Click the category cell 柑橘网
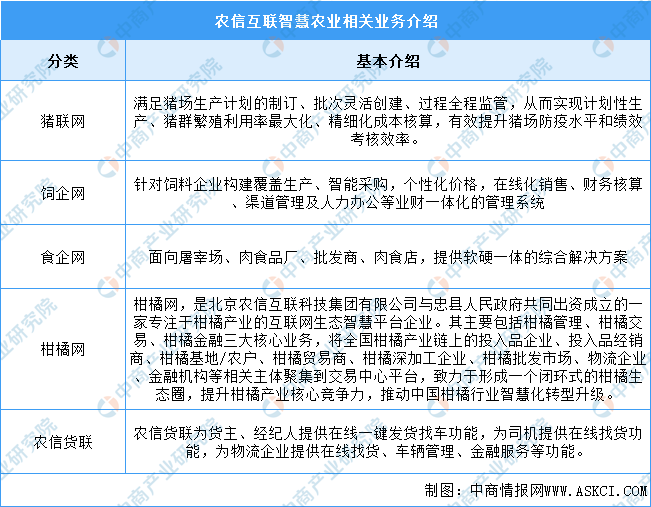 (63, 349)
